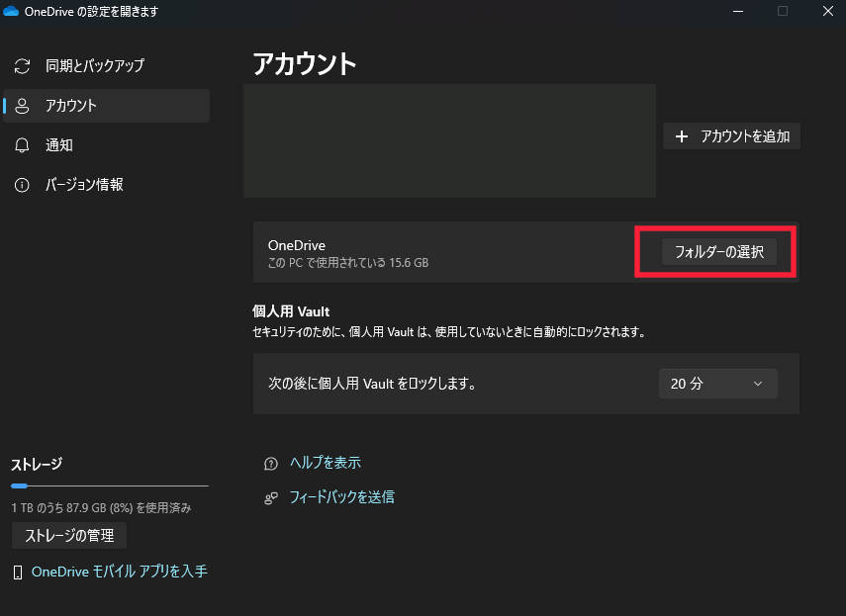Open OneDrive モバイル アプリを入手 link
Screen dimensions: 846x616
coord(120,572)
